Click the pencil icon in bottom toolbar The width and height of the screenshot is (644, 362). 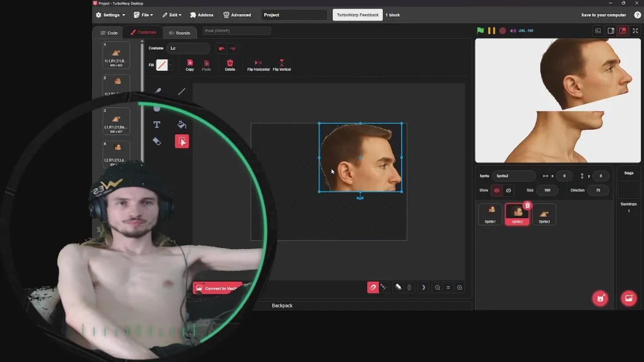(x=398, y=288)
